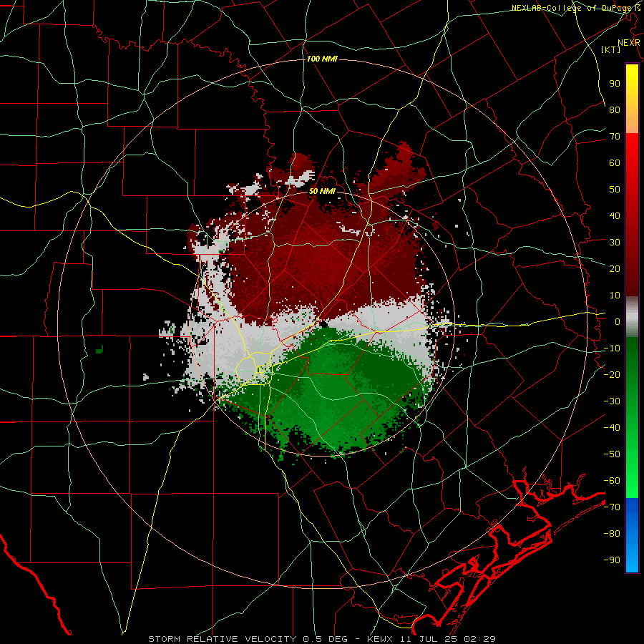The width and height of the screenshot is (644, 644).
Task: Click the 50 NMI range ring label
Action: click(x=322, y=191)
